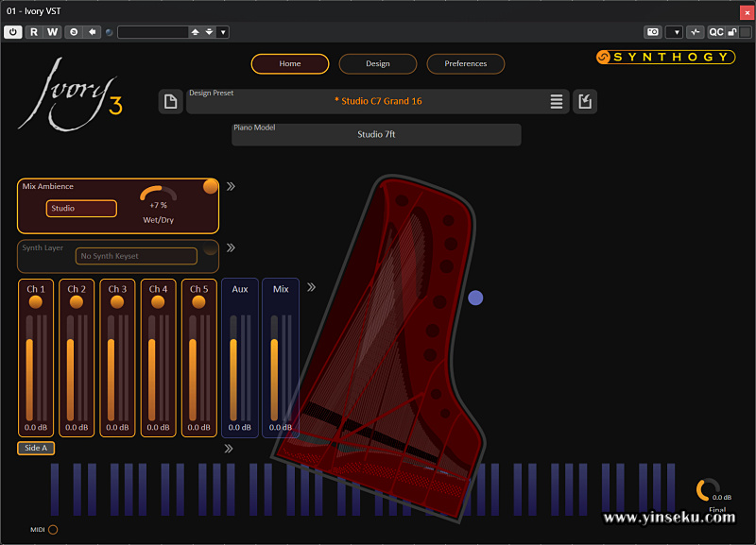Click the plugin bypass power icon
This screenshot has width=756, height=545.
click(13, 31)
